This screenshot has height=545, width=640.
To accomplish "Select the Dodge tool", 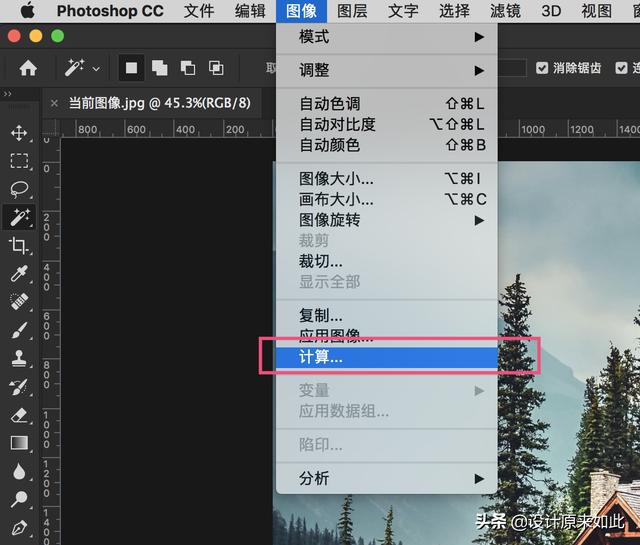I will [19, 499].
